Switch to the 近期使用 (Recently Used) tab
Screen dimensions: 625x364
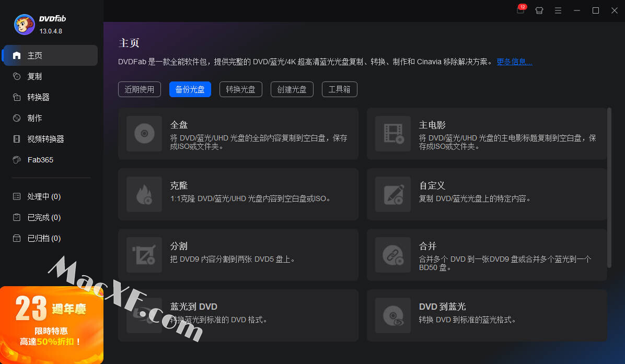point(140,89)
